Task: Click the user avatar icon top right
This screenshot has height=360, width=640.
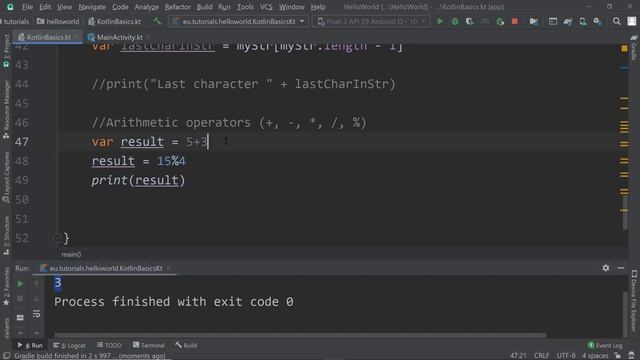Action: (x=631, y=21)
